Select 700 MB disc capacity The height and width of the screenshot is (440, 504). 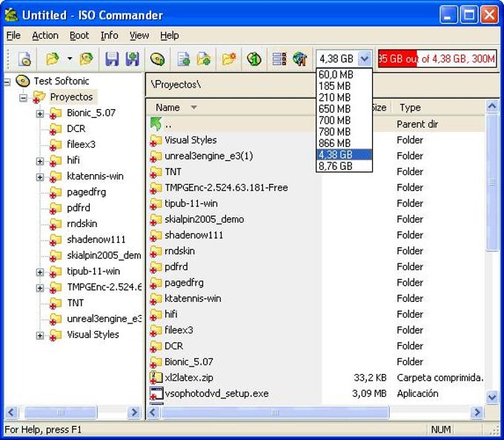(344, 120)
